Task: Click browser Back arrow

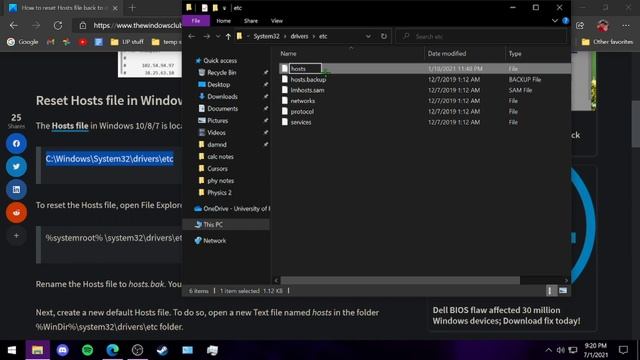Action: [14, 25]
